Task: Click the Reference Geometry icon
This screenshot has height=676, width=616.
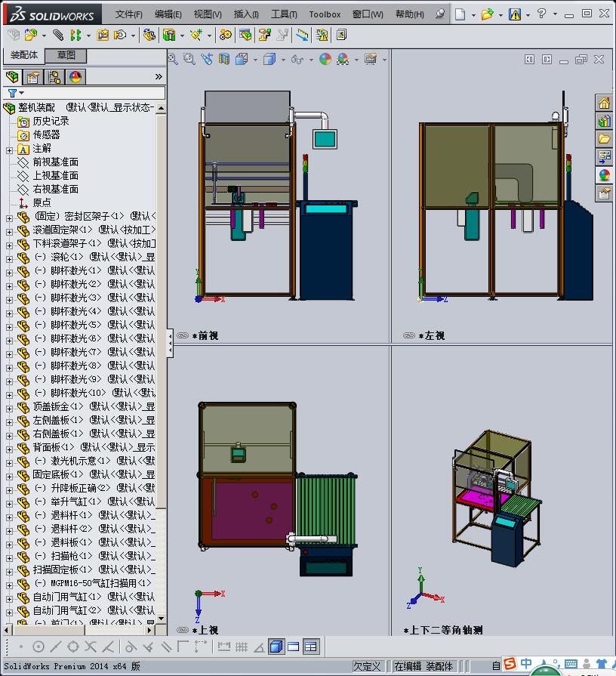Action: pos(196,35)
